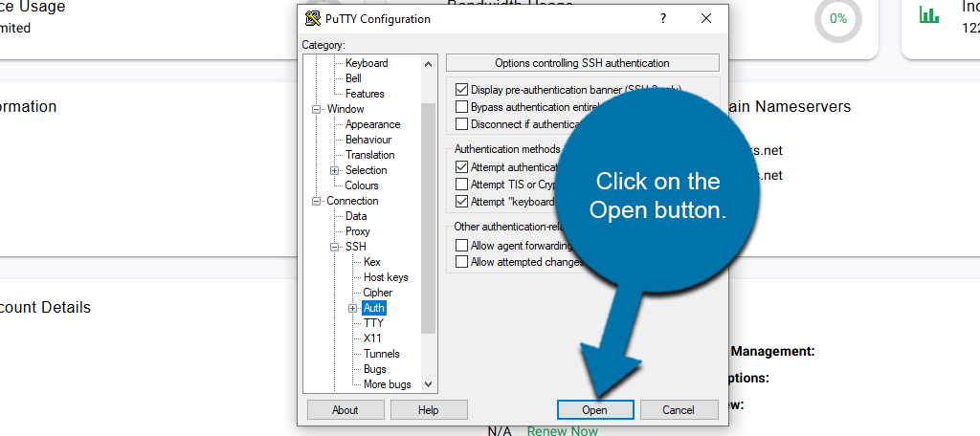Click the PuTTY icon in title bar

click(x=312, y=19)
